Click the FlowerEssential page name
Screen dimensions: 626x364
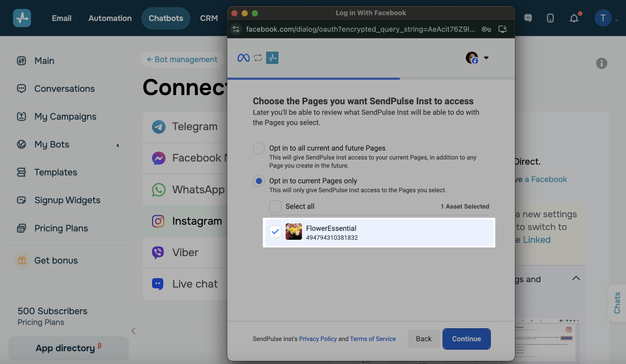click(x=331, y=229)
